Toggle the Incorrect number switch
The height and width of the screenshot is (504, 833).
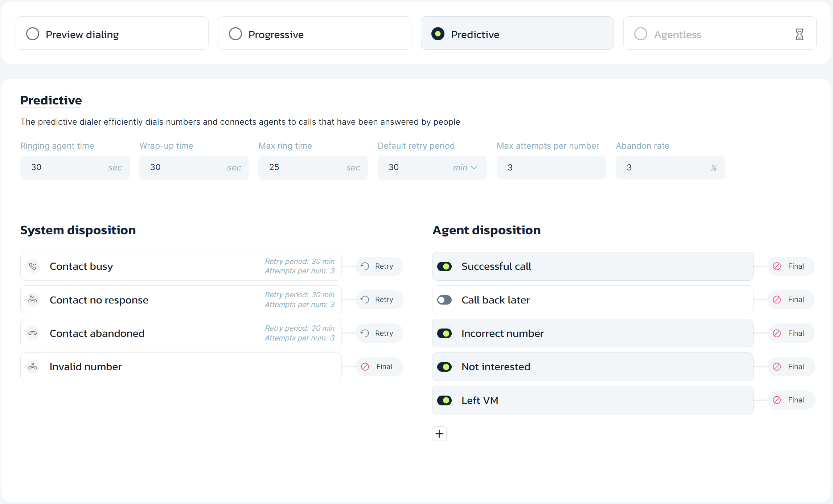[x=446, y=334]
